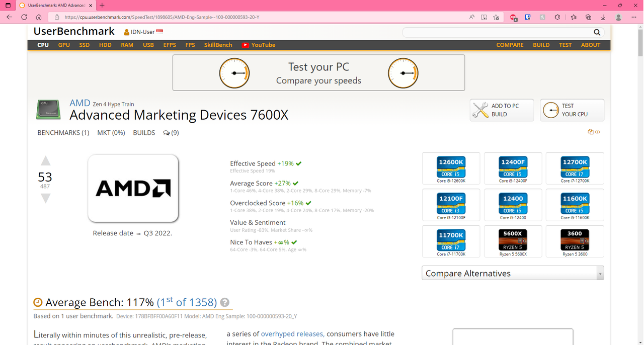Click the Test your PC banner

pyautogui.click(x=318, y=73)
